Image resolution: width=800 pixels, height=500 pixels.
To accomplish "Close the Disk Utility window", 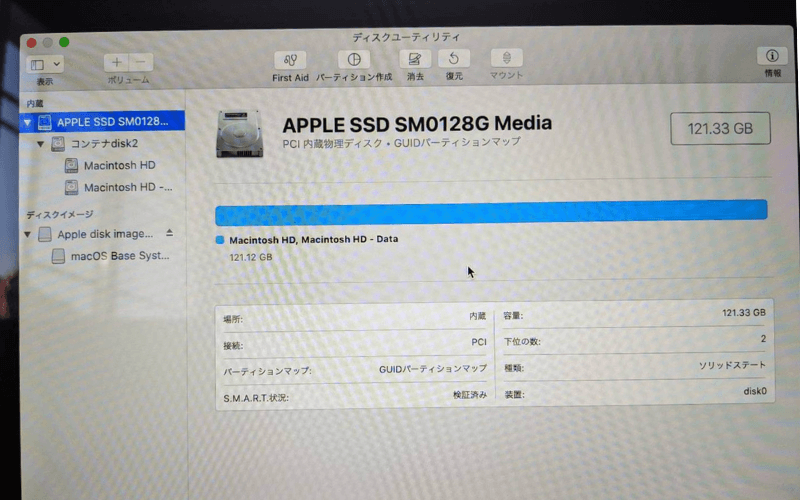I will (x=32, y=43).
